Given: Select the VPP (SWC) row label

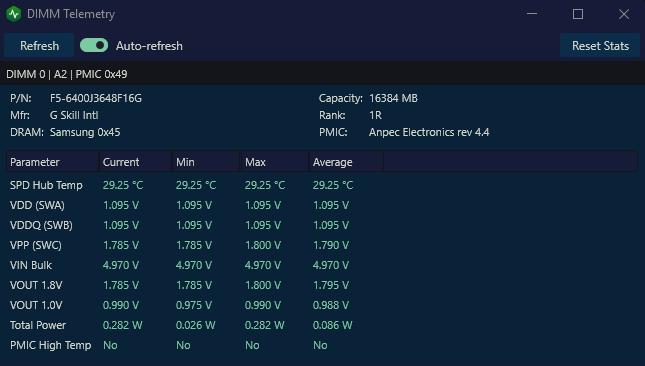Looking at the screenshot, I should coord(36,245).
